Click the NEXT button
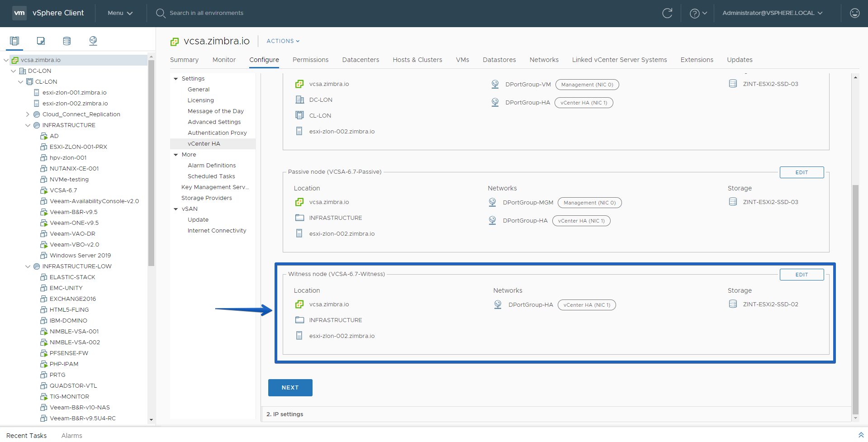The image size is (868, 442). [290, 388]
